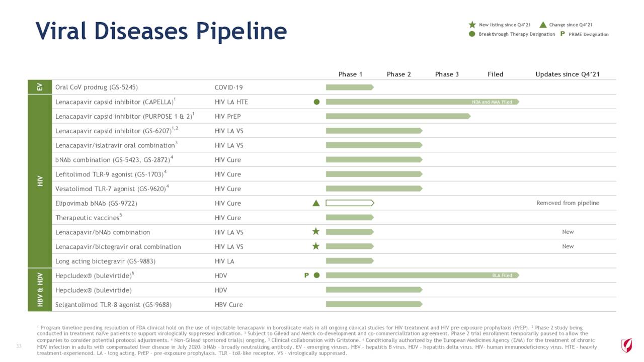
Task: Click the P icon on Hepcludex row
Action: click(306, 276)
